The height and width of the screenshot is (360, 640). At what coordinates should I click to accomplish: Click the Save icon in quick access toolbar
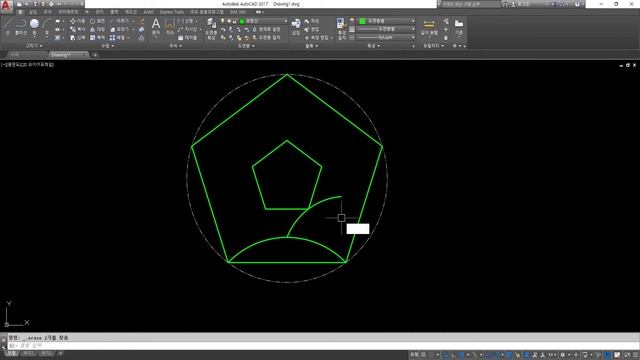pos(35,4)
